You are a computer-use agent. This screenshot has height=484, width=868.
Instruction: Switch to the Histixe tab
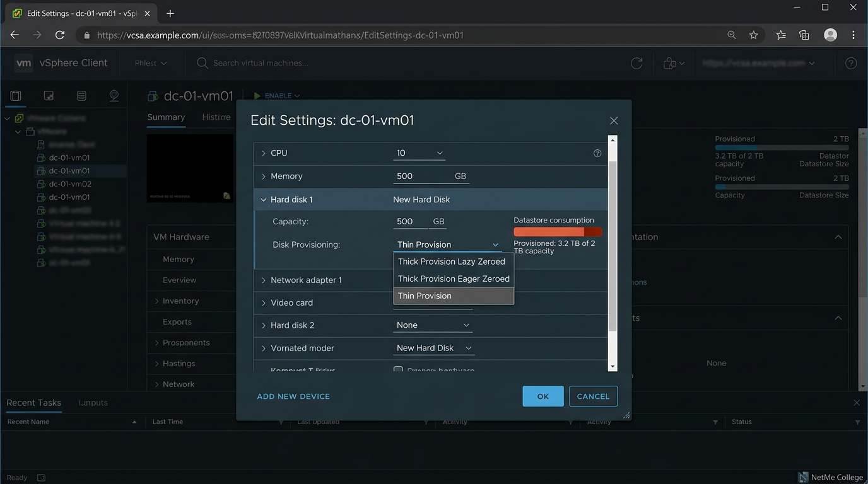click(216, 117)
